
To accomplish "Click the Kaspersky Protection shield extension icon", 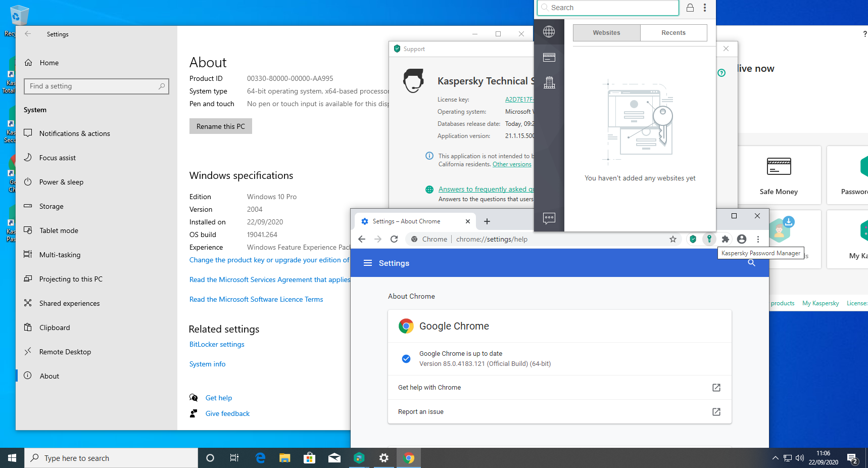I will coord(693,239).
